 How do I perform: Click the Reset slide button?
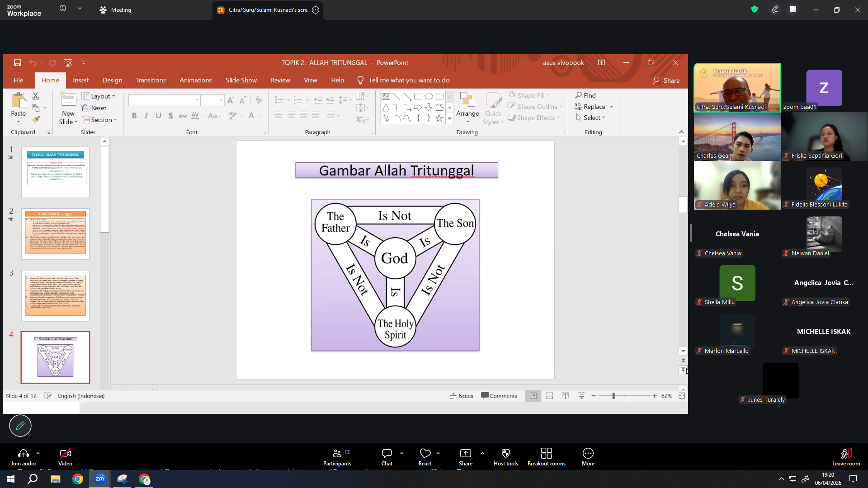coord(94,108)
